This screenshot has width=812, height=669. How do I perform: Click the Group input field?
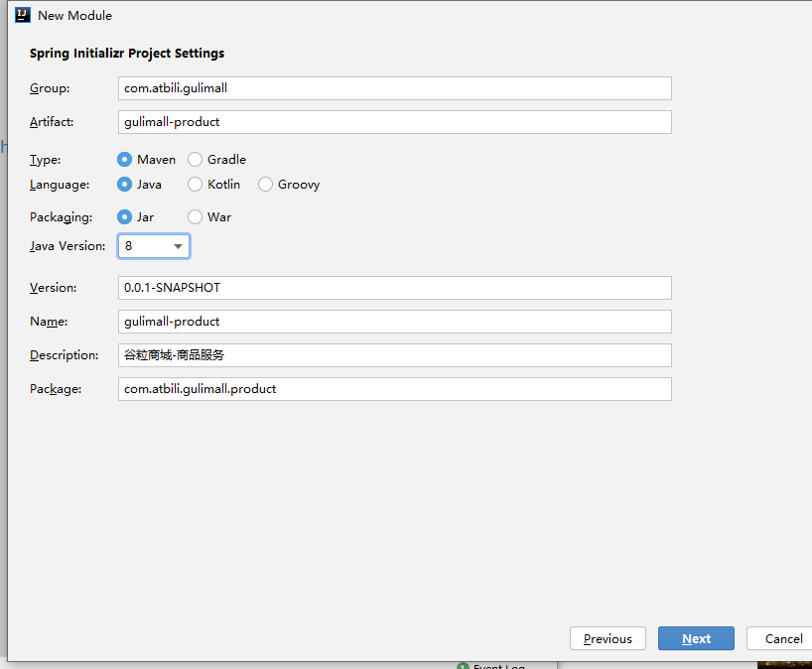pyautogui.click(x=395, y=88)
